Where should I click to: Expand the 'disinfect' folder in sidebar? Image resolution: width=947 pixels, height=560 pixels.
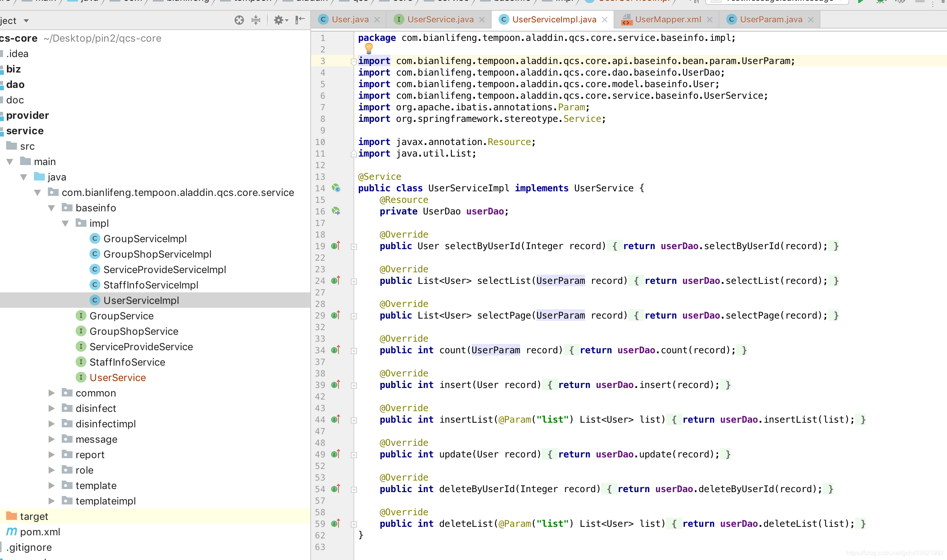click(x=50, y=408)
